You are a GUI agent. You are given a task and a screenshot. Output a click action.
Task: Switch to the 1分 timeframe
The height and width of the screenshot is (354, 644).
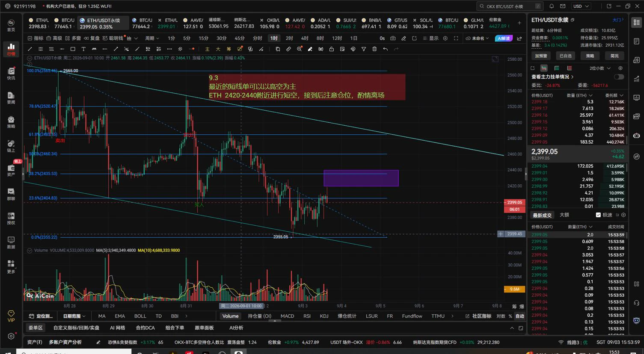click(171, 38)
